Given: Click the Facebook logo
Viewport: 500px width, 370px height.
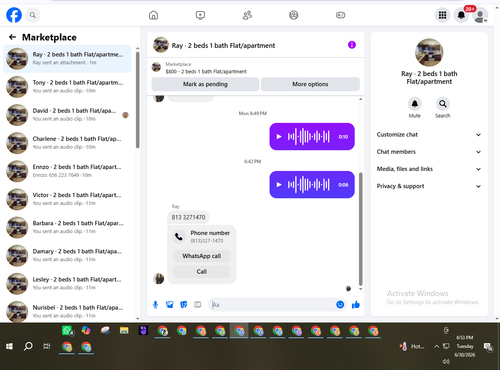Looking at the screenshot, I should [14, 15].
